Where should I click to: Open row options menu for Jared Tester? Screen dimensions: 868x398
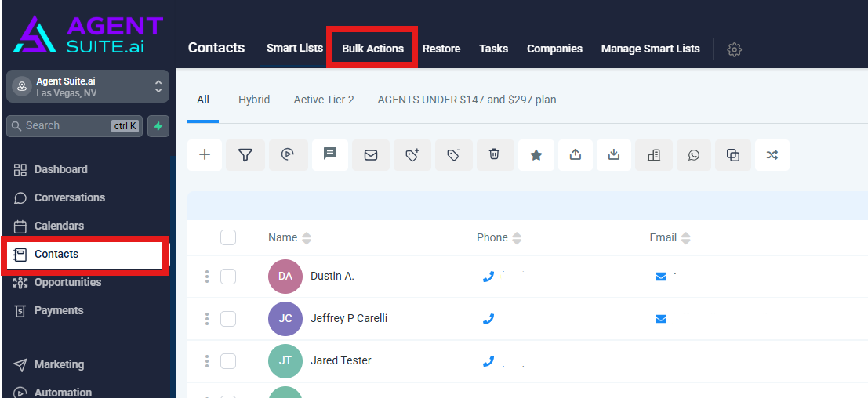coord(207,361)
